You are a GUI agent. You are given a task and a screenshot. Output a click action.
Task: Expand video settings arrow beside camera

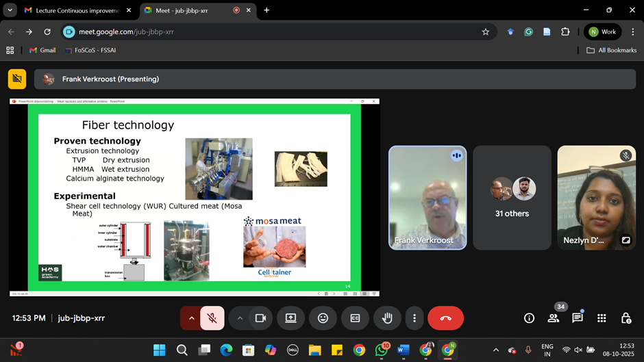tap(240, 318)
